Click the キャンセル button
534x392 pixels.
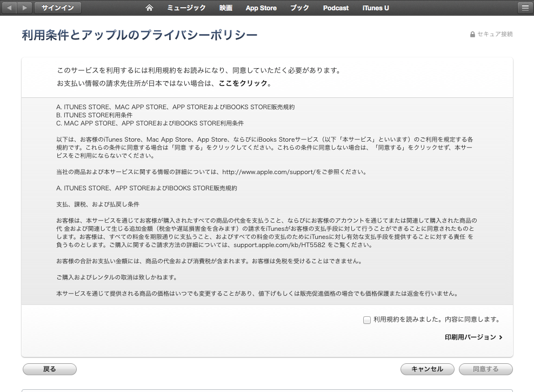428,369
